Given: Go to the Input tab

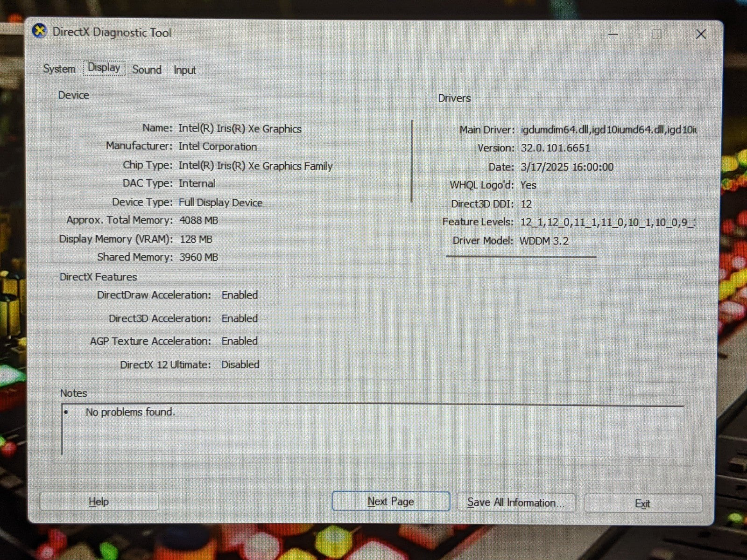Looking at the screenshot, I should [x=184, y=70].
